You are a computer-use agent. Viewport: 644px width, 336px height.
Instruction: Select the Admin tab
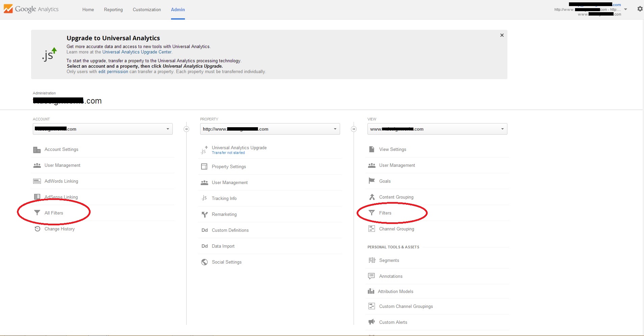(x=178, y=9)
